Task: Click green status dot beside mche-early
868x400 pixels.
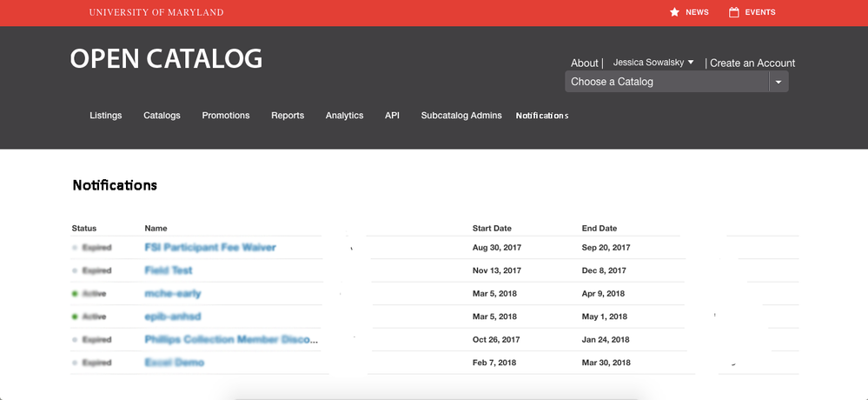Action: click(x=76, y=294)
